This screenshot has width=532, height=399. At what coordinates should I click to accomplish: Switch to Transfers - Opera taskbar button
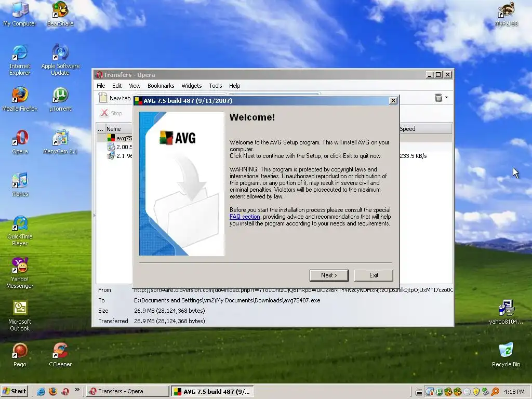coord(128,391)
